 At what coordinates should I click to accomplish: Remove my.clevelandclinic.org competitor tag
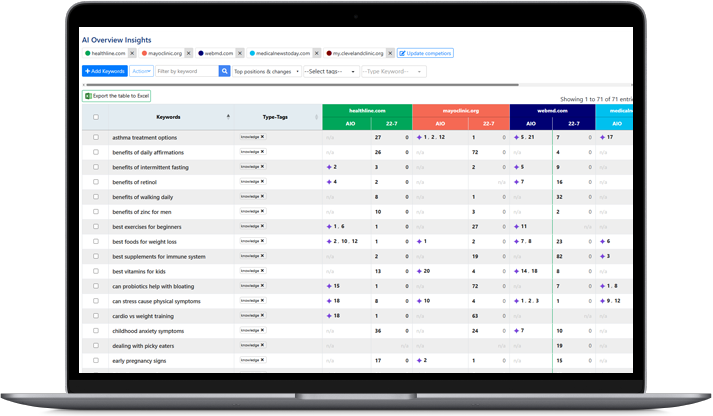[390, 53]
